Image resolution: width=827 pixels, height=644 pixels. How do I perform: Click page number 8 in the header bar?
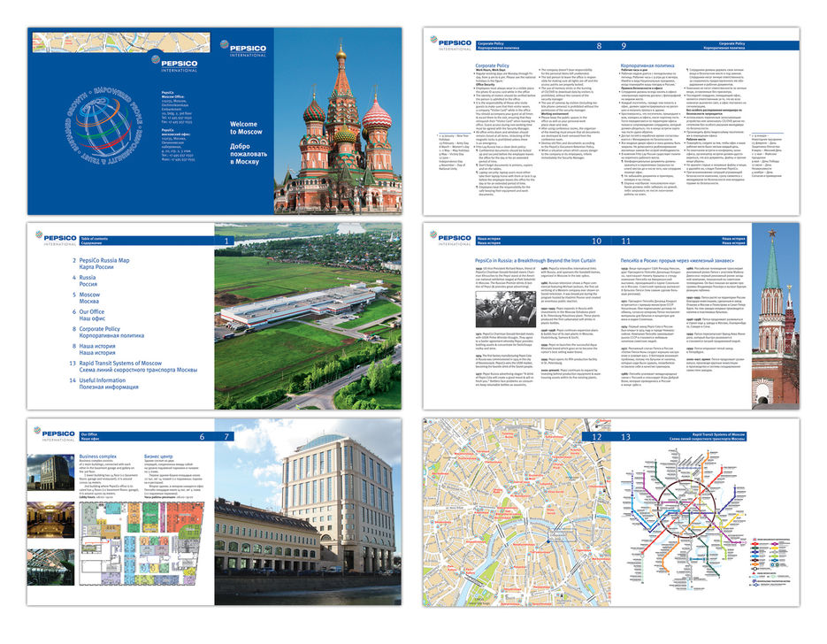[599, 46]
